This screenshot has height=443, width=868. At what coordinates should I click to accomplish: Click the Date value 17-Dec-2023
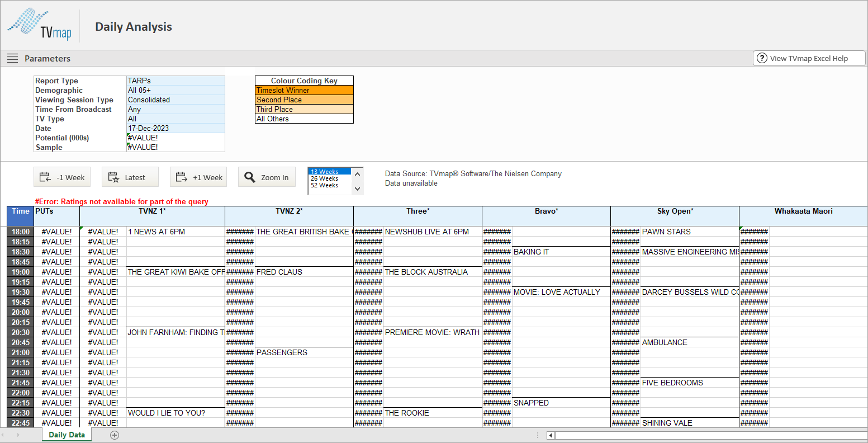pos(176,128)
